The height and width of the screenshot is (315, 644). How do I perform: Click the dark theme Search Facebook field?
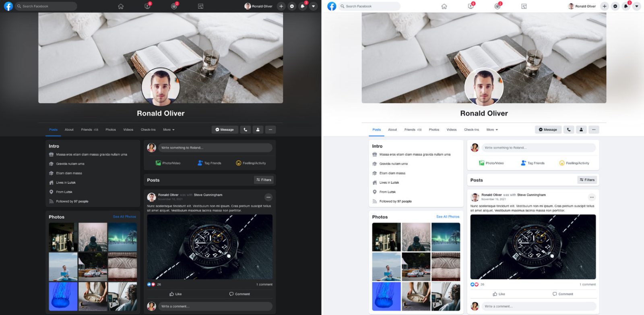[x=46, y=6]
